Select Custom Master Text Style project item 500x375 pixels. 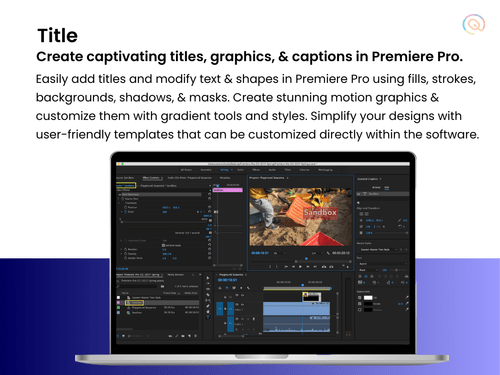(x=146, y=298)
